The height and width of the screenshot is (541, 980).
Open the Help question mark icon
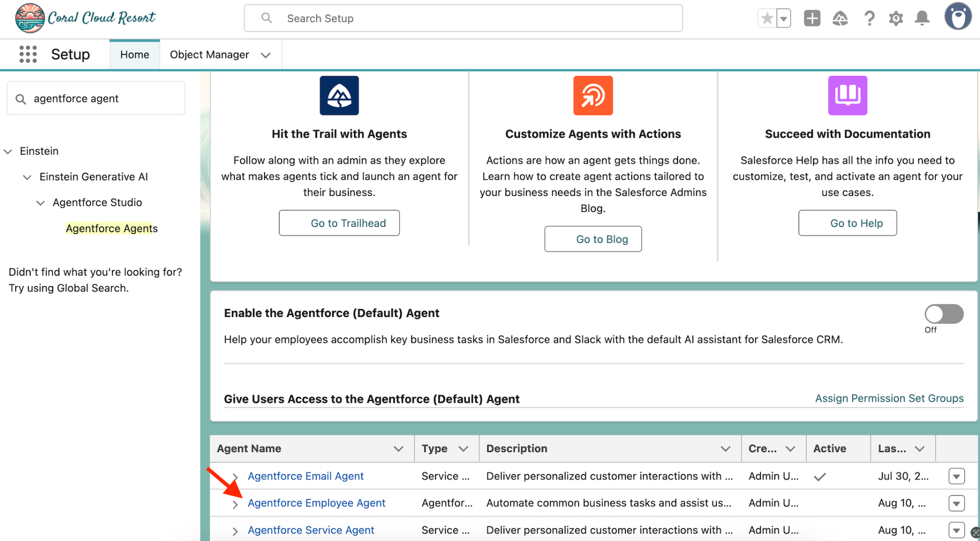(x=869, y=19)
